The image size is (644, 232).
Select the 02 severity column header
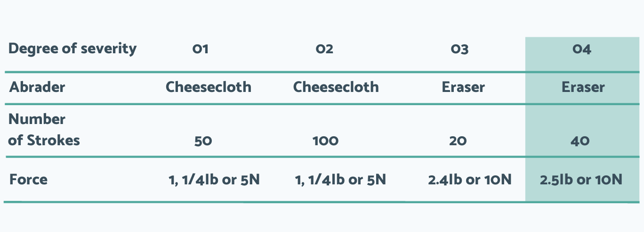pyautogui.click(x=325, y=50)
